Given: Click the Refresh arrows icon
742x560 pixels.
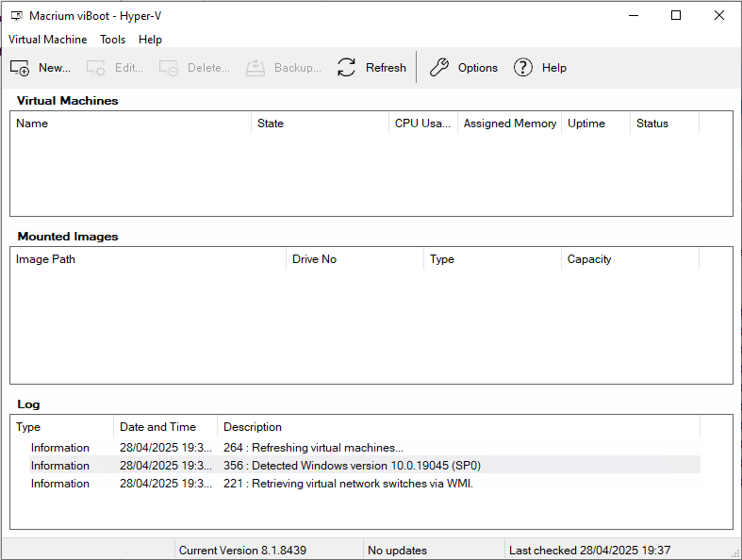Looking at the screenshot, I should pos(347,68).
